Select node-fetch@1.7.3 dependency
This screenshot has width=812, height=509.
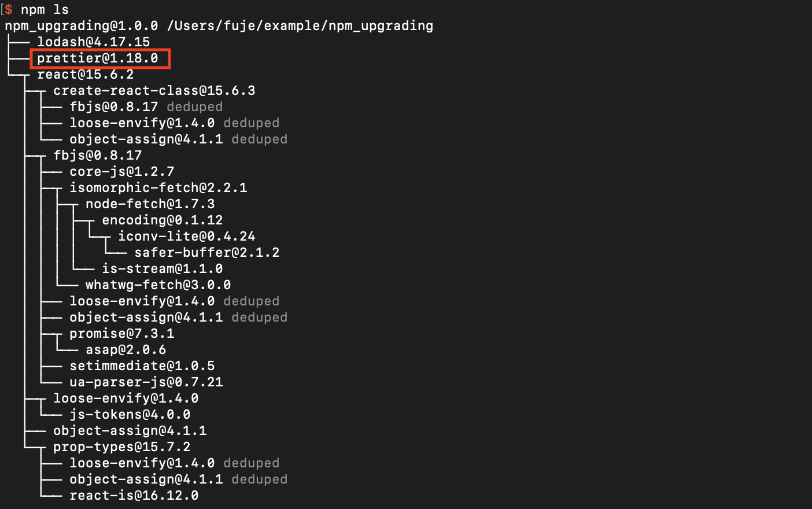coord(150,204)
